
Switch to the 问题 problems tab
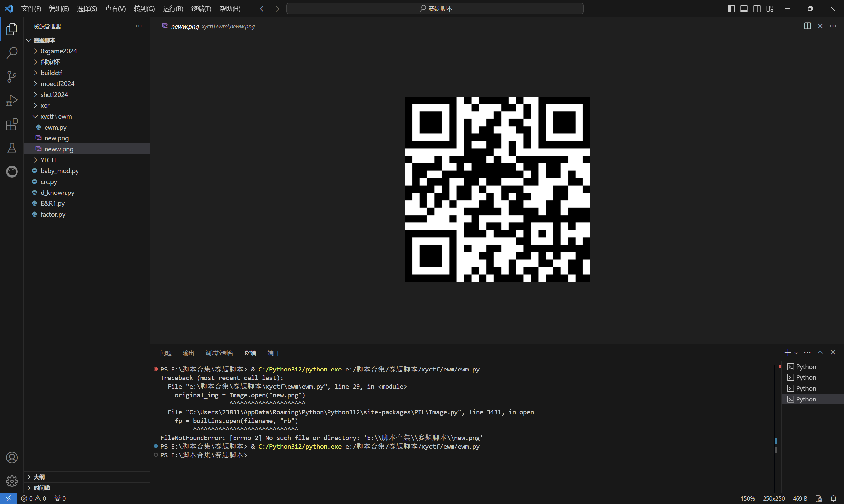pos(166,353)
